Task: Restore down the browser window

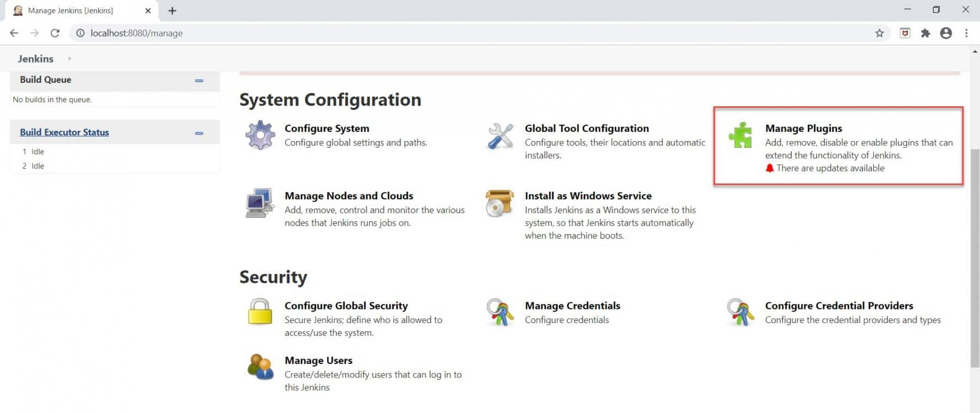Action: pos(936,10)
